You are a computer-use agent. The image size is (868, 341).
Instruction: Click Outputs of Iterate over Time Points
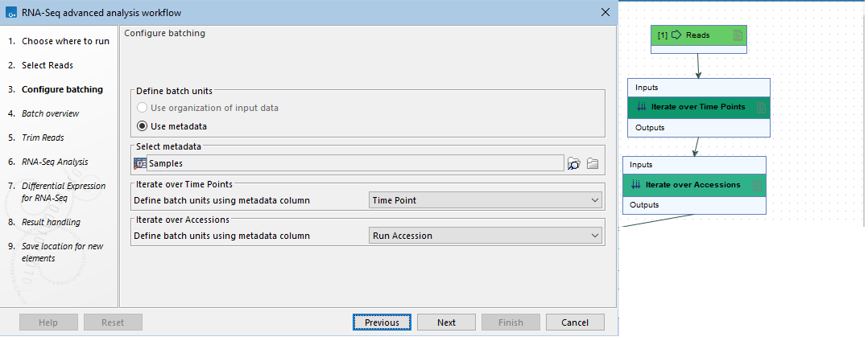tap(651, 128)
